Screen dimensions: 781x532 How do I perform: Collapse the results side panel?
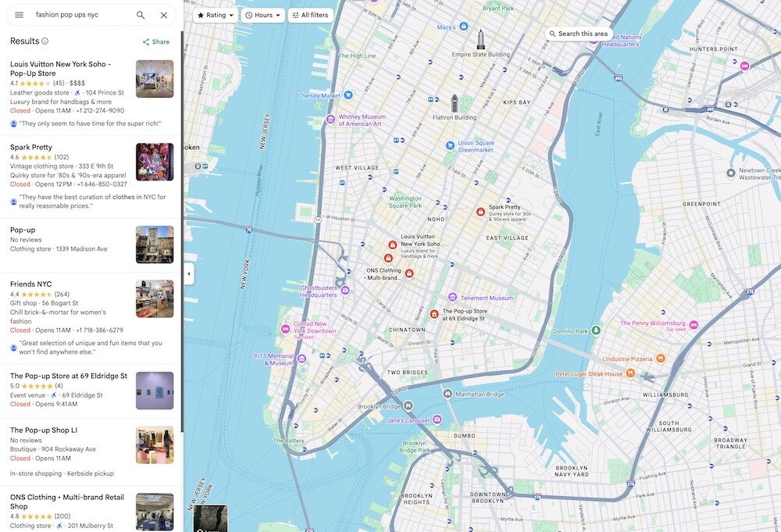click(188, 274)
